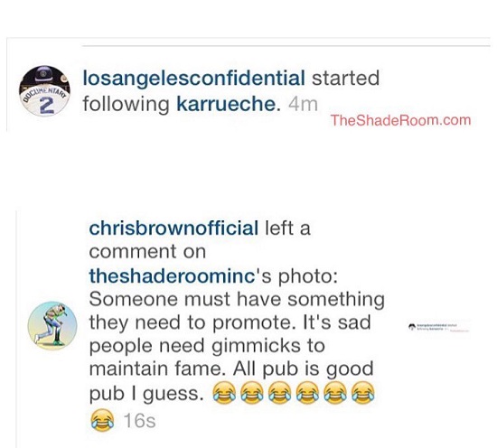Click the laughing emoji next to 16s
Viewport: 497px width, 448px height.
[102, 420]
